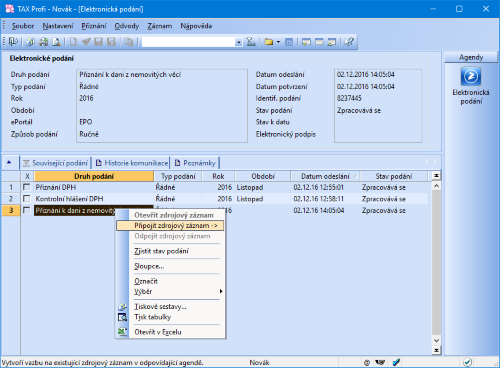Image resolution: width=500 pixels, height=368 pixels.
Task: Click the calendar grid toolbar icon
Action: click(289, 42)
